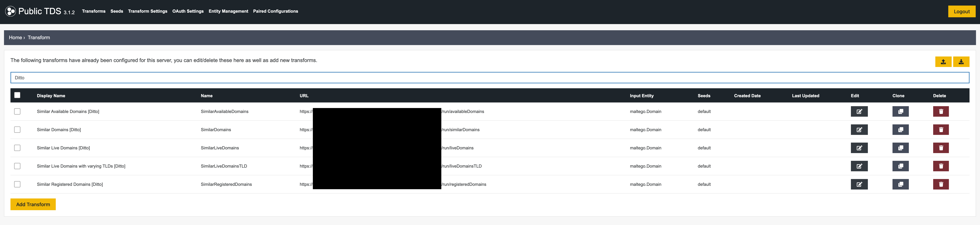Viewport: 980px width, 225px height.
Task: Edit the Similar Available Domains [Ditto] transform
Action: pyautogui.click(x=859, y=111)
